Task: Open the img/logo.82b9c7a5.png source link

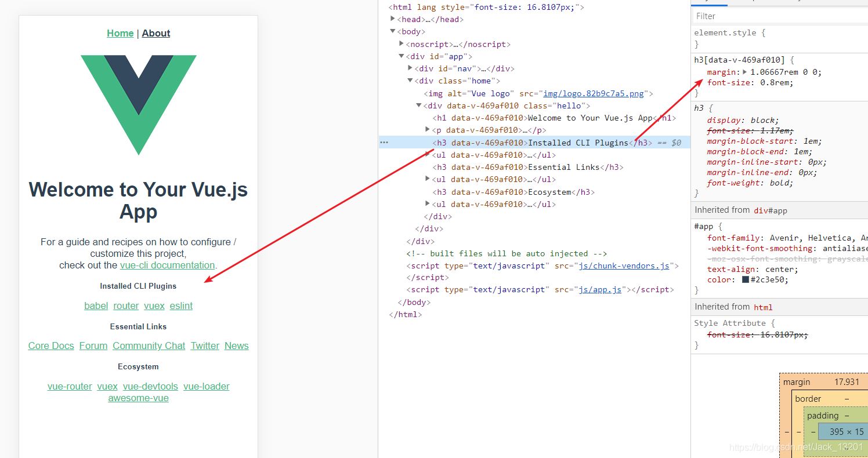Action: pos(596,93)
